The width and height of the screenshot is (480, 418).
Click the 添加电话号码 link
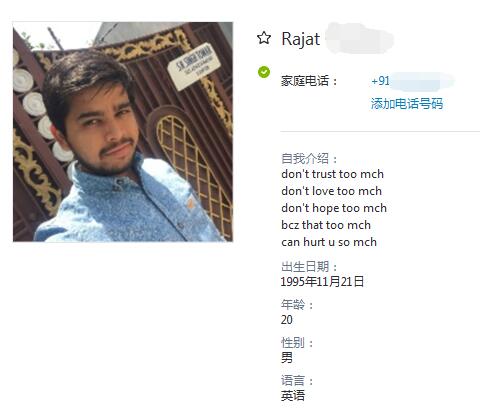coord(407,104)
